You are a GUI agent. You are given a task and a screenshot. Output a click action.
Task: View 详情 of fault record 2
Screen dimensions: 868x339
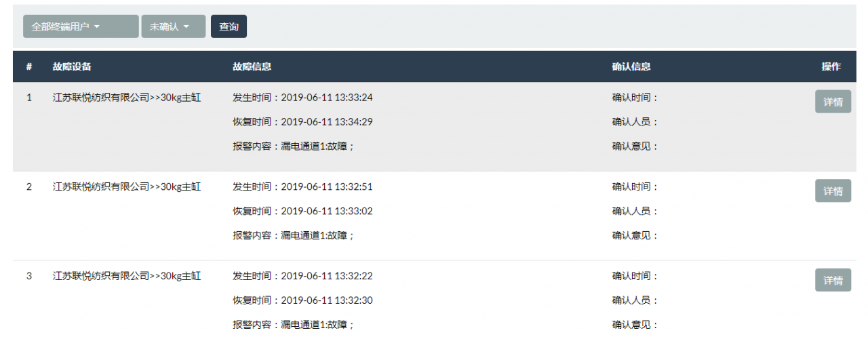tap(833, 191)
